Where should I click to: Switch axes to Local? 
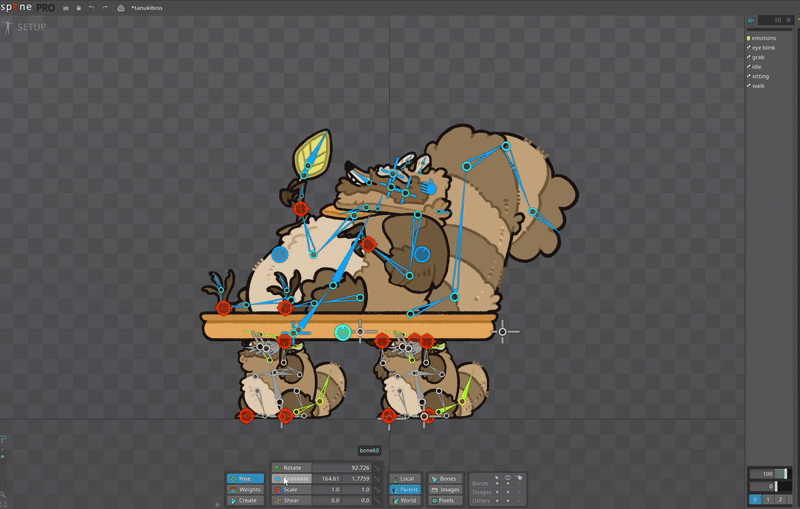405,478
